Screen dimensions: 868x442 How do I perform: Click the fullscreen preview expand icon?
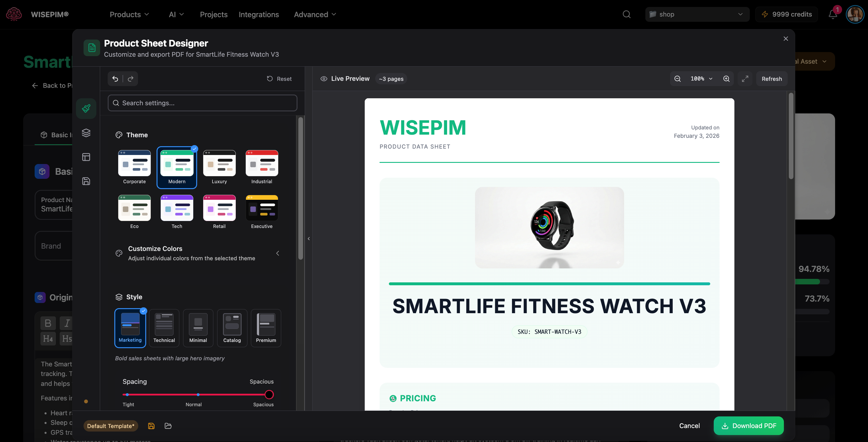[x=745, y=79]
